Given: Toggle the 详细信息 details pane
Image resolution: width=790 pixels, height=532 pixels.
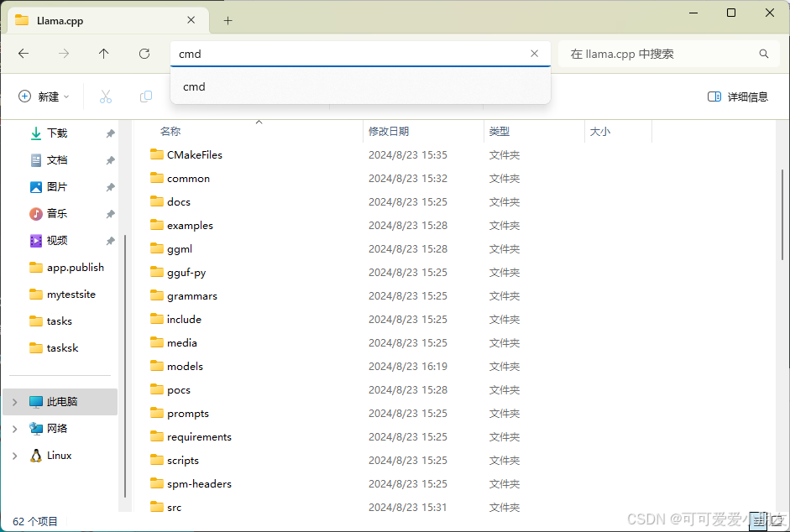Looking at the screenshot, I should click(738, 96).
